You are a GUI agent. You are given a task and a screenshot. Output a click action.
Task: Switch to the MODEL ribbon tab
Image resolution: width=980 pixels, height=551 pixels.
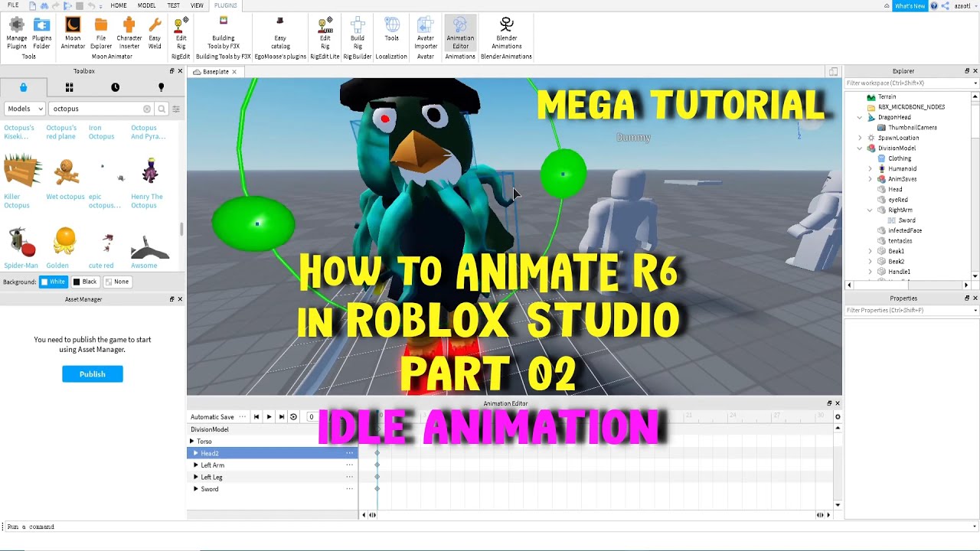coord(146,5)
